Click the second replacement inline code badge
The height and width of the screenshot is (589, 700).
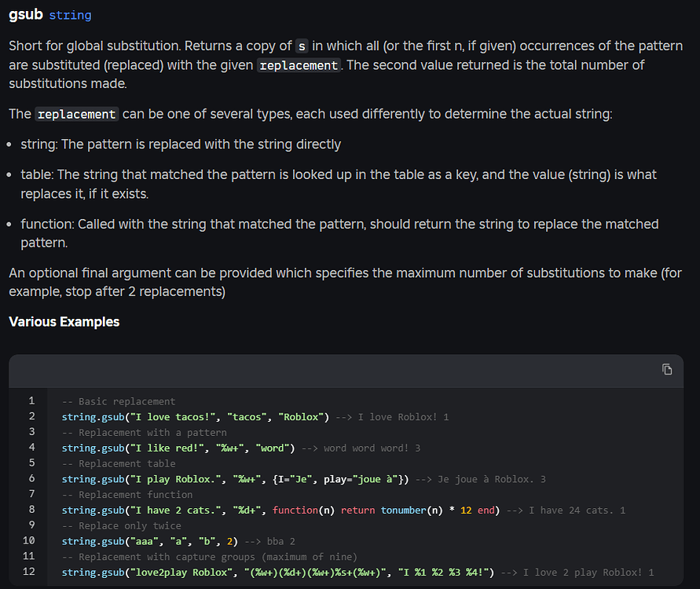tap(76, 113)
